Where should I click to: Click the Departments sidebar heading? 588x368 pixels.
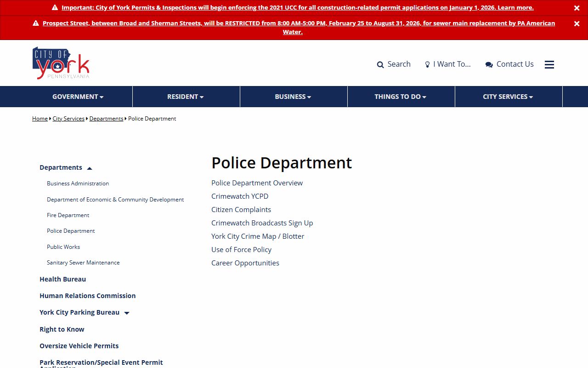(x=61, y=168)
